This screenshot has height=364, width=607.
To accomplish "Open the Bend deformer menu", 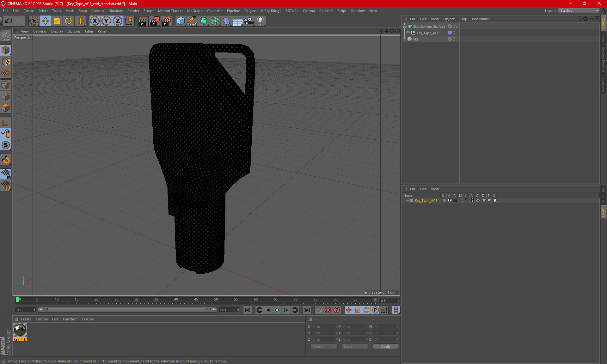I will pyautogui.click(x=226, y=21).
